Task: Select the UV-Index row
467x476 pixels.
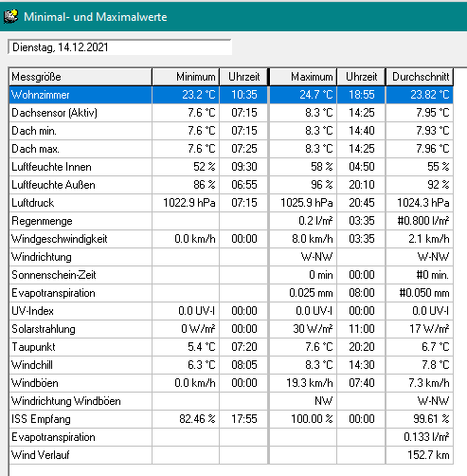Action: point(231,311)
